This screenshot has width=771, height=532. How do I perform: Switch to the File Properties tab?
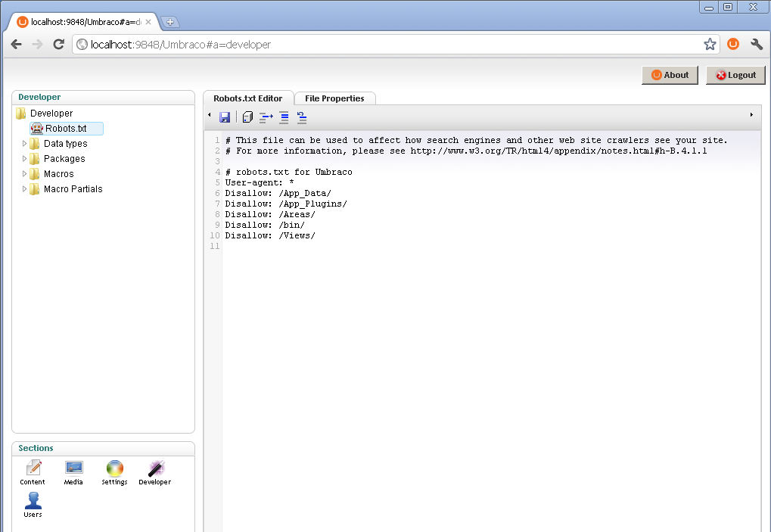coord(334,98)
